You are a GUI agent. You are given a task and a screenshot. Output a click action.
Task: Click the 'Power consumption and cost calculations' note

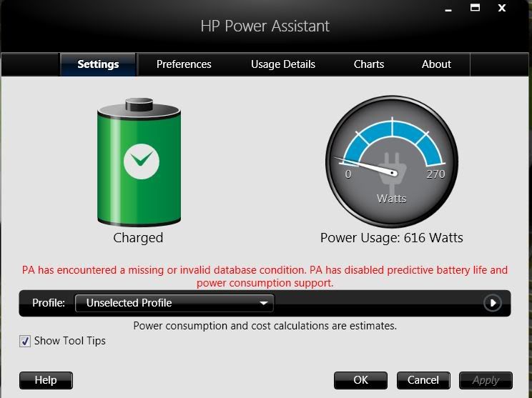265,326
